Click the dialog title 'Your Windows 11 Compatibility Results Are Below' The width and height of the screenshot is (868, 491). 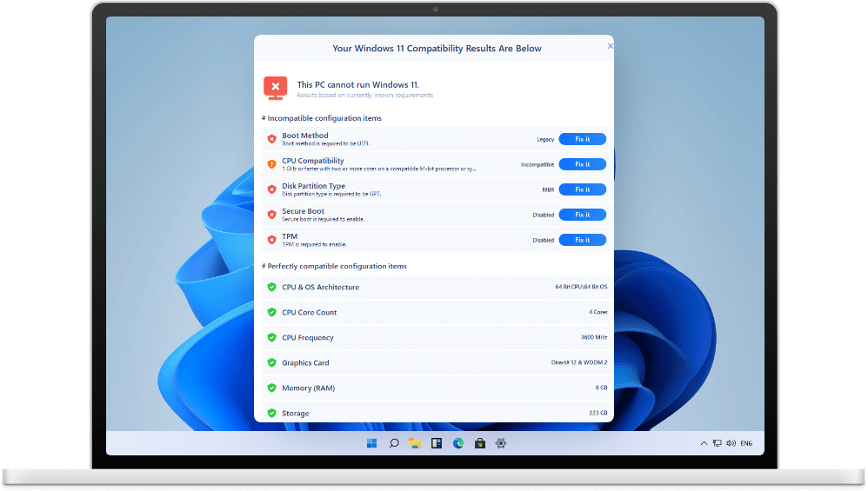click(437, 49)
